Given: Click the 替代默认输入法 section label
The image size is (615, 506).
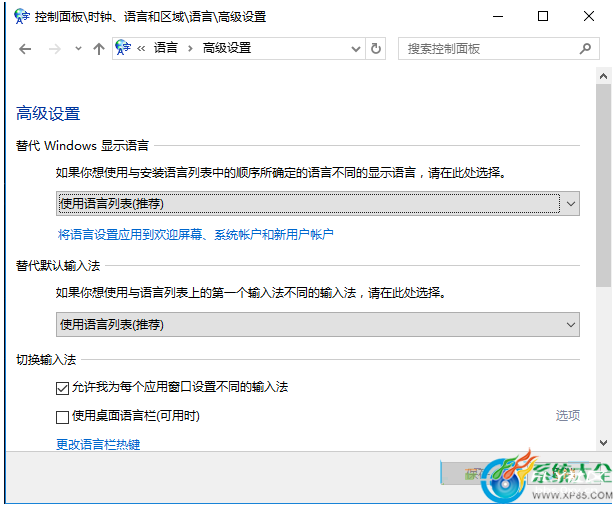Looking at the screenshot, I should pos(58,266).
